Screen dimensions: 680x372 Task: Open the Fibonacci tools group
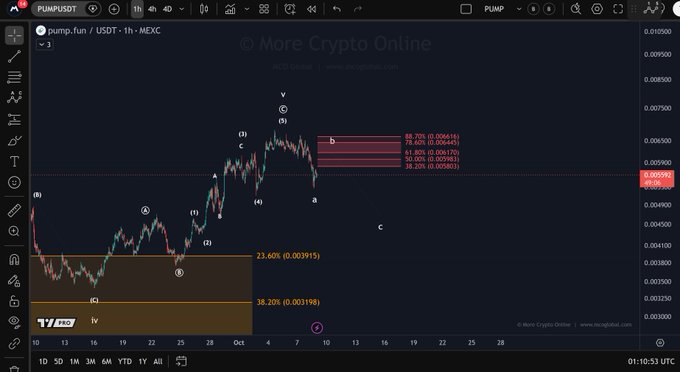coord(14,78)
